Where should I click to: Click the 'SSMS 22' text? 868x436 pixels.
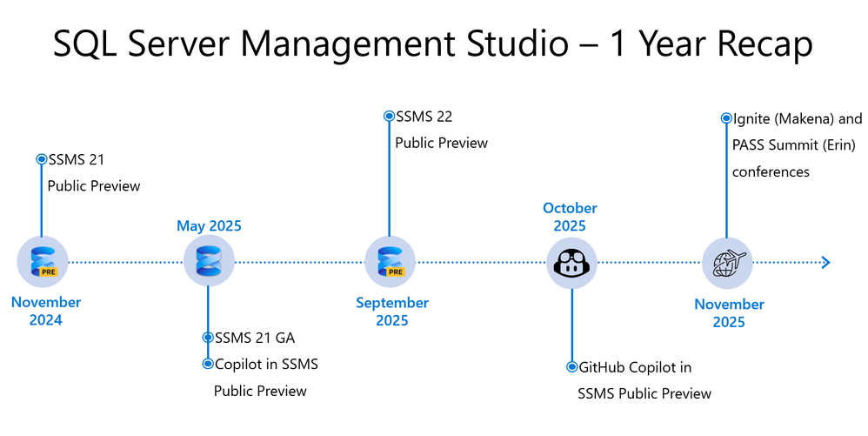(x=424, y=117)
